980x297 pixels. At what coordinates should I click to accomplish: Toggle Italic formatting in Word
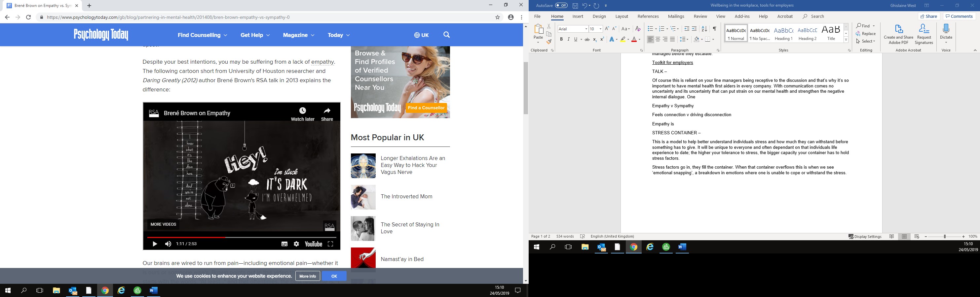click(568, 40)
